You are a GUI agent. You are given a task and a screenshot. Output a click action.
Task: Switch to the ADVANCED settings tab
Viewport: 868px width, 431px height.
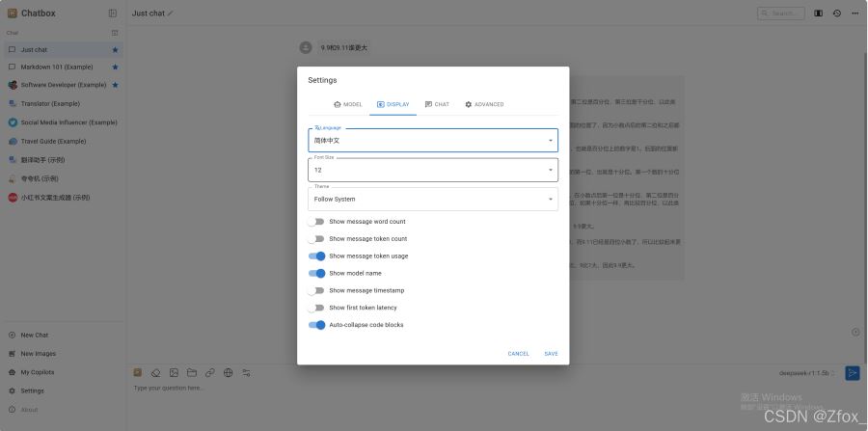[484, 104]
